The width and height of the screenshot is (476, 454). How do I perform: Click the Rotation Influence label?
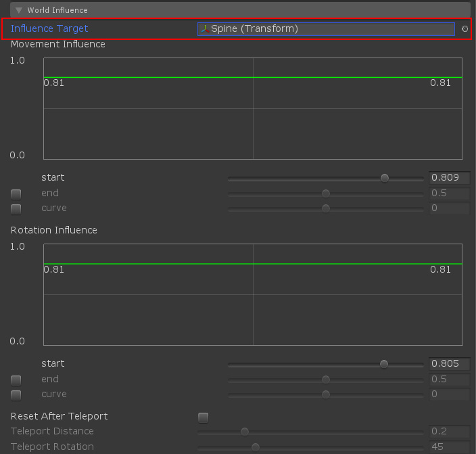(54, 230)
